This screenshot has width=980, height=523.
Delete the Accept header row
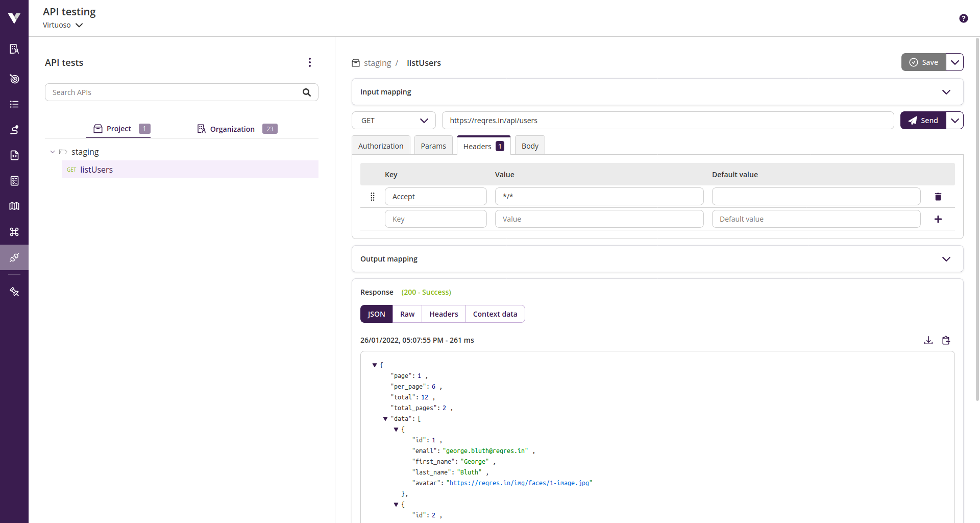coord(938,196)
